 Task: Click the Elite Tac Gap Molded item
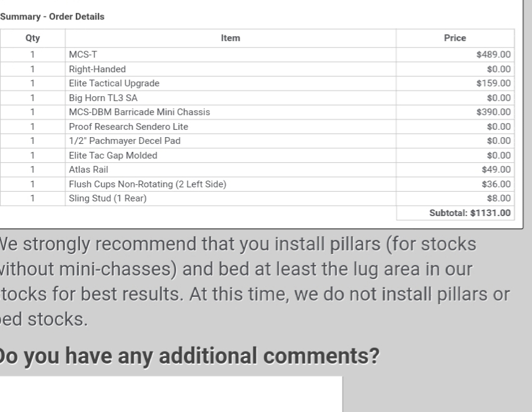(x=113, y=155)
